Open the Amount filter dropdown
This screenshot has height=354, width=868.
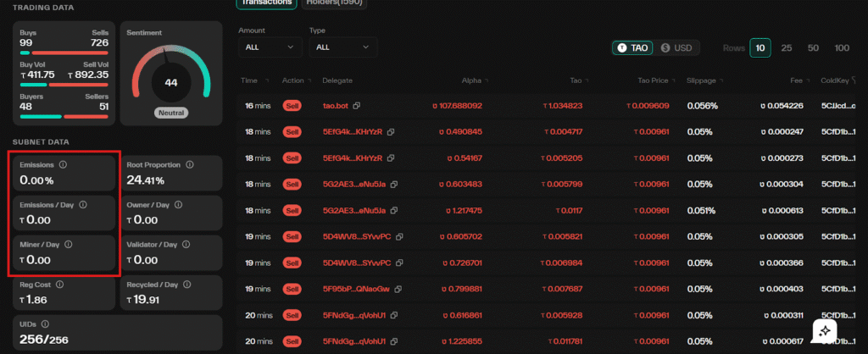(x=270, y=47)
